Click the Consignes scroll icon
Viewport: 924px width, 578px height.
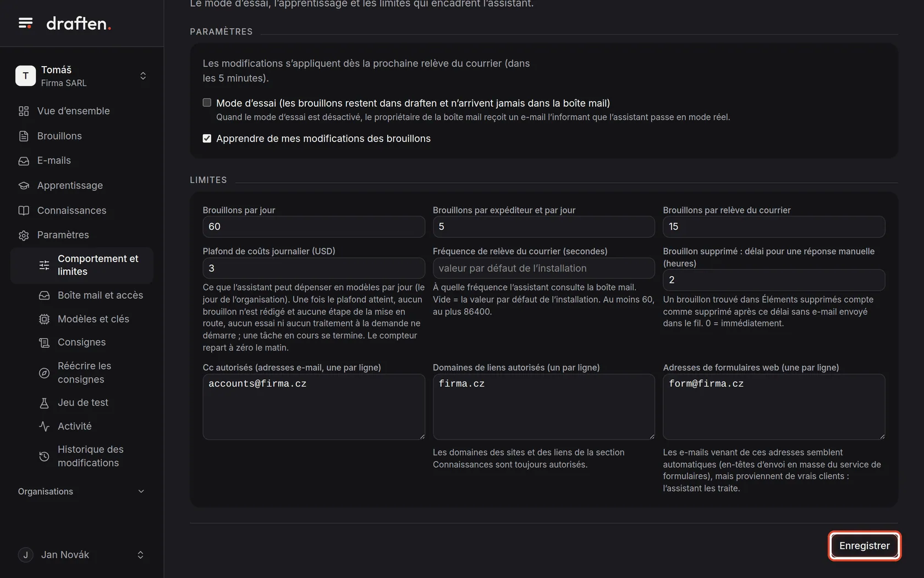(x=45, y=342)
